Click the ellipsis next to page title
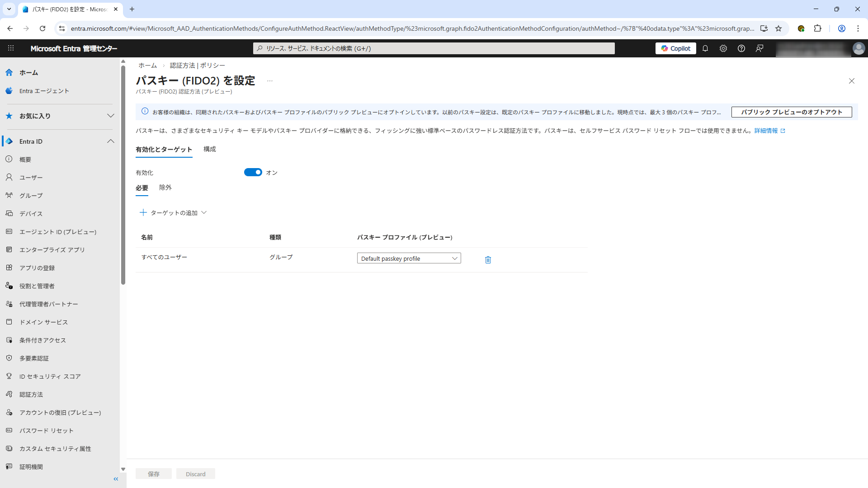Viewport: 868px width, 488px height. tap(270, 81)
